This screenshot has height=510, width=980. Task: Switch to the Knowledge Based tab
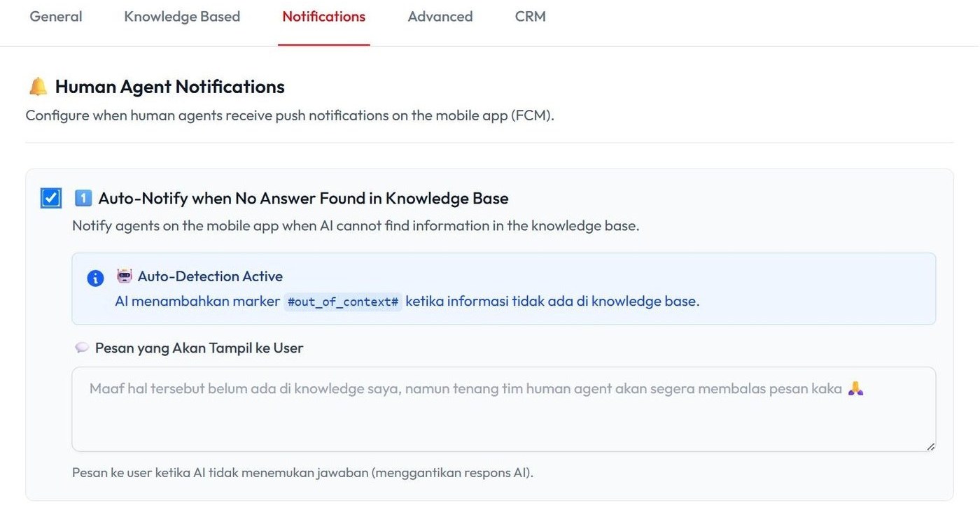pos(182,16)
